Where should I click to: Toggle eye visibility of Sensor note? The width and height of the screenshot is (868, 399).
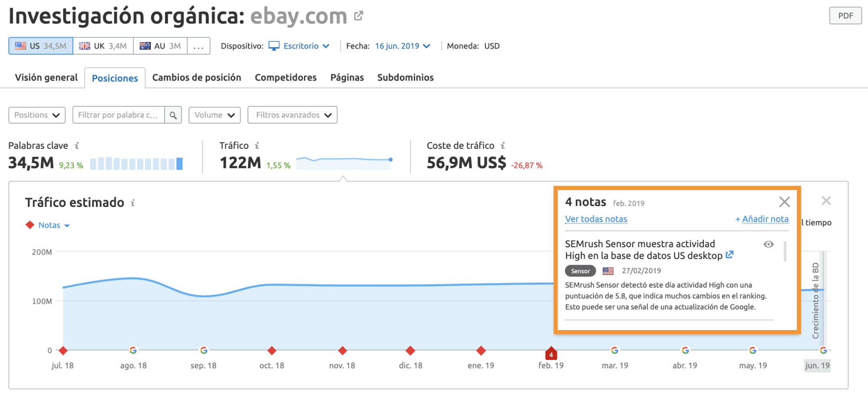(768, 244)
